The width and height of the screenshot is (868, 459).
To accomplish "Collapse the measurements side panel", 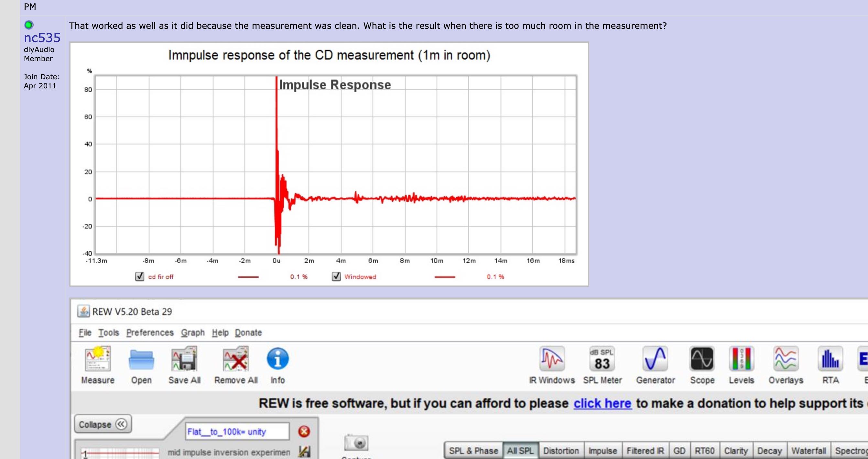I will pyautogui.click(x=103, y=424).
